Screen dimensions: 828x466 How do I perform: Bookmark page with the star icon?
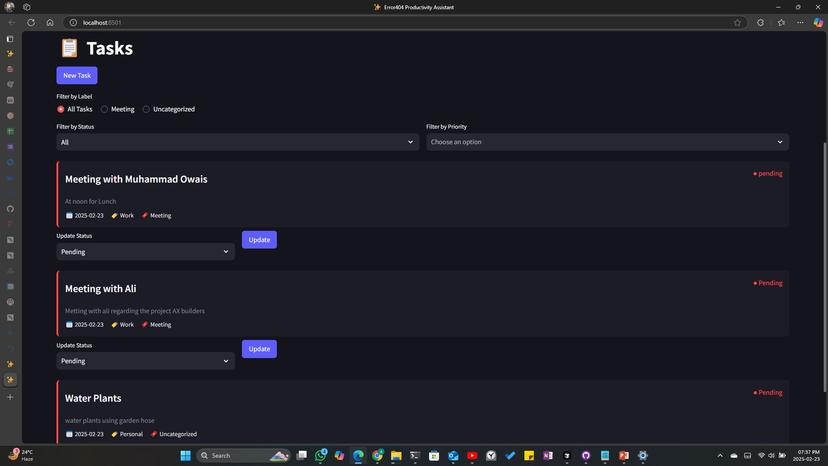tap(738, 22)
